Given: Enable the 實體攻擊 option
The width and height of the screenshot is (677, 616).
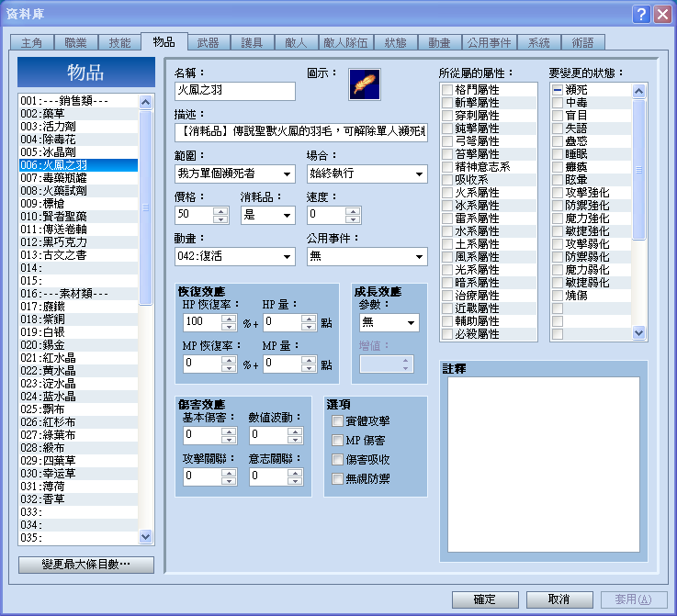Looking at the screenshot, I should click(x=337, y=421).
